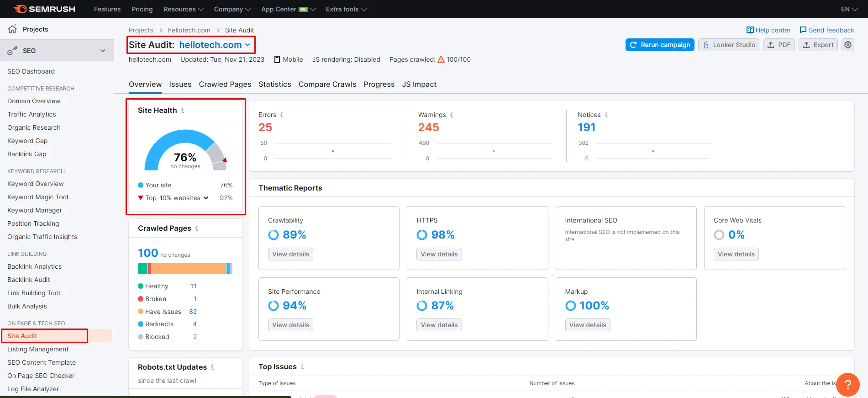The width and height of the screenshot is (868, 398).
Task: View details of HTTPS report
Action: (x=439, y=254)
